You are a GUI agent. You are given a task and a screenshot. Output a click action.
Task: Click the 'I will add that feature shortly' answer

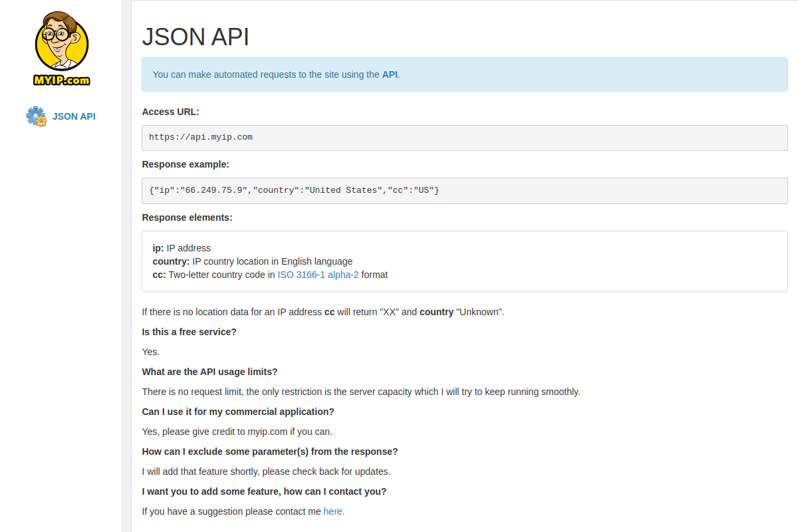tap(266, 471)
